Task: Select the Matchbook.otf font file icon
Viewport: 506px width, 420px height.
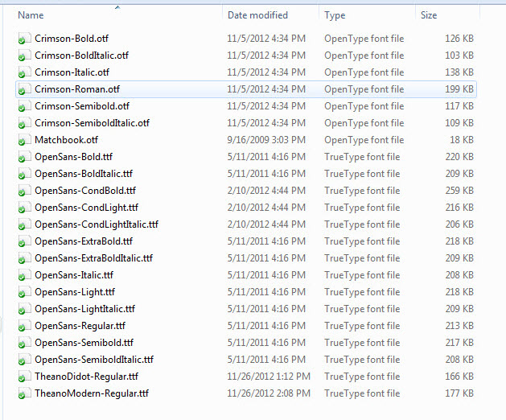Action: (23, 140)
